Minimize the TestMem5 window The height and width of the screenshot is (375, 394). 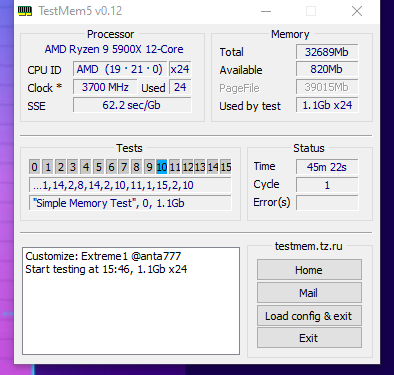[x=266, y=11]
